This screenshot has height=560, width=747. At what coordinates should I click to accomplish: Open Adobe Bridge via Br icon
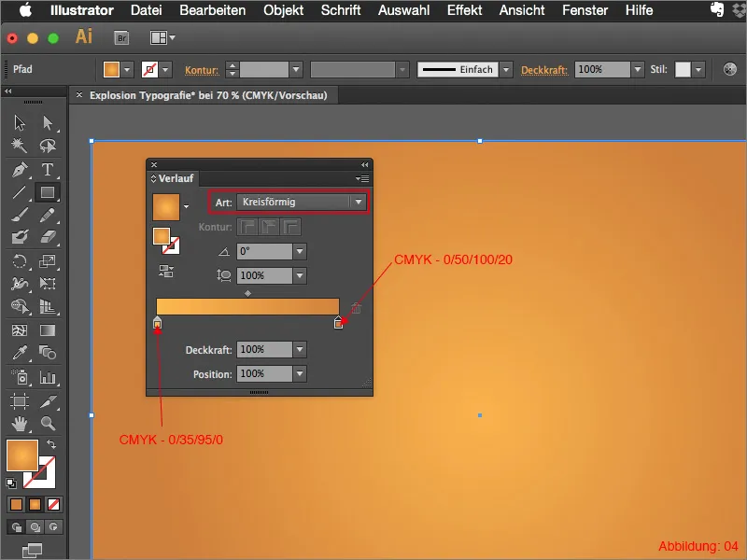pos(121,37)
